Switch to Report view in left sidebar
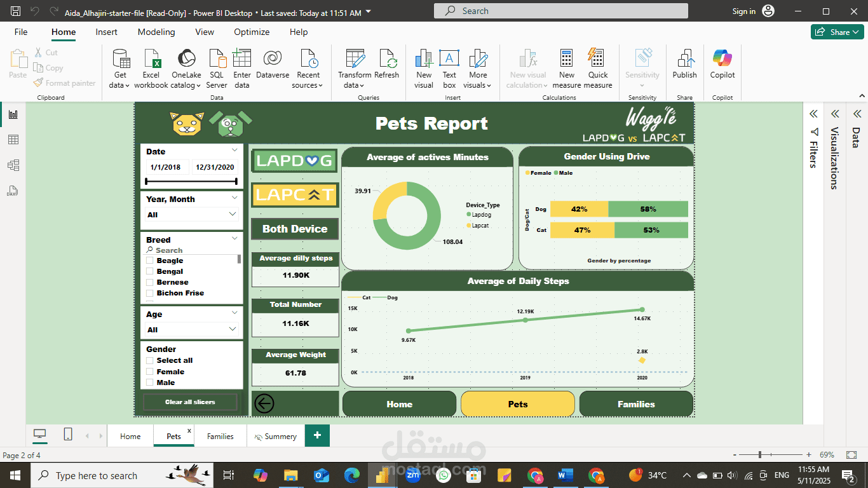 pos(13,114)
